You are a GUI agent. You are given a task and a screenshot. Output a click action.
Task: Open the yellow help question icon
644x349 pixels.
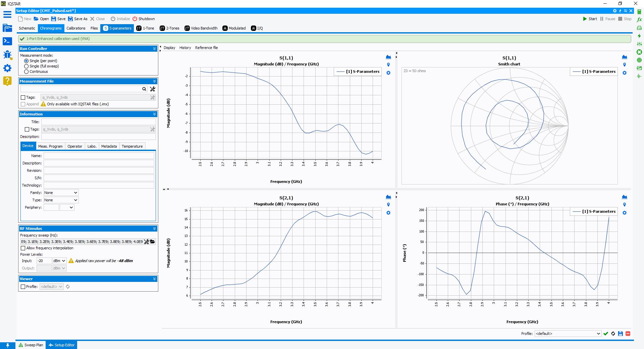pos(7,81)
